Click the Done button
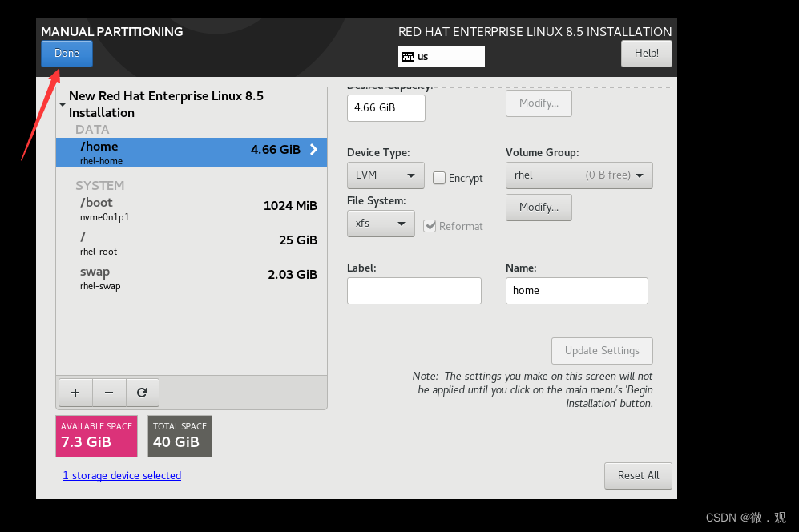Screen dimensions: 799x532 tap(67, 54)
